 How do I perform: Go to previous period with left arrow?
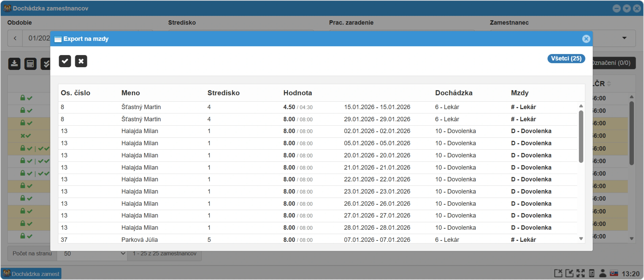pos(15,38)
